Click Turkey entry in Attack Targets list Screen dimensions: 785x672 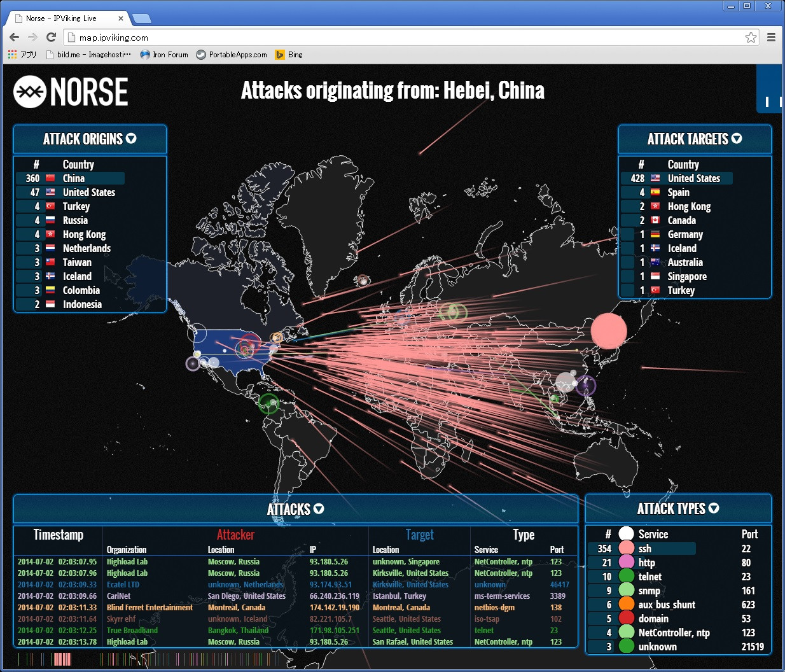681,290
